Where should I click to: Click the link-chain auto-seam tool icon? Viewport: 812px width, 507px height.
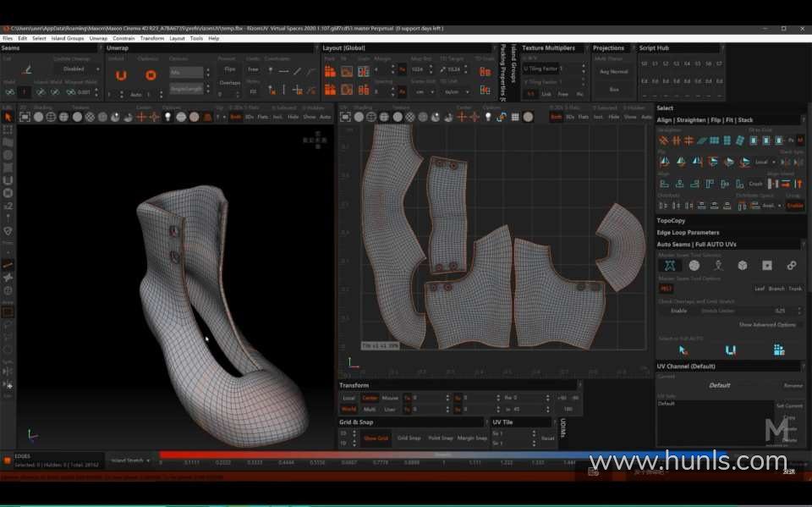(x=791, y=265)
